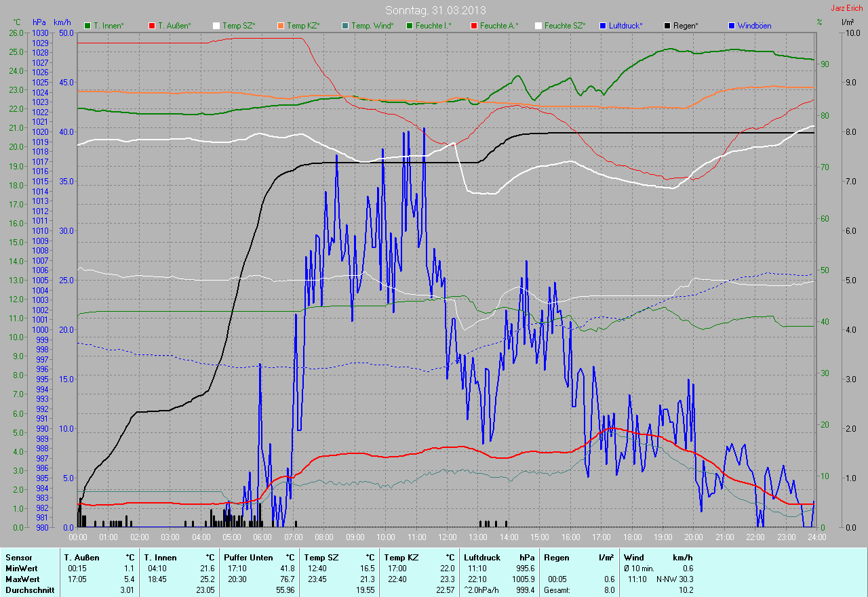Click the hPa axis unit label
Image resolution: width=868 pixels, height=597 pixels.
(x=40, y=22)
